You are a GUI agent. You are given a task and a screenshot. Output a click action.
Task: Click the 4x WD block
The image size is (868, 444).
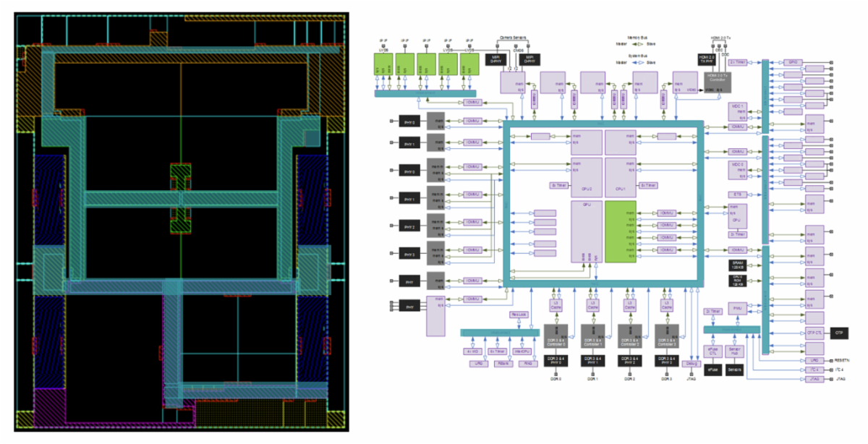click(x=471, y=351)
